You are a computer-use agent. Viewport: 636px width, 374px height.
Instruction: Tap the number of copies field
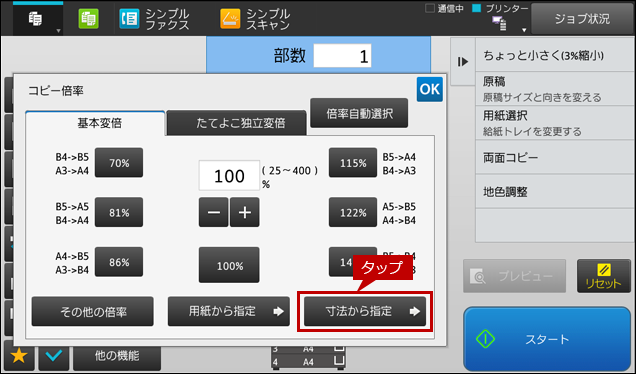point(342,56)
